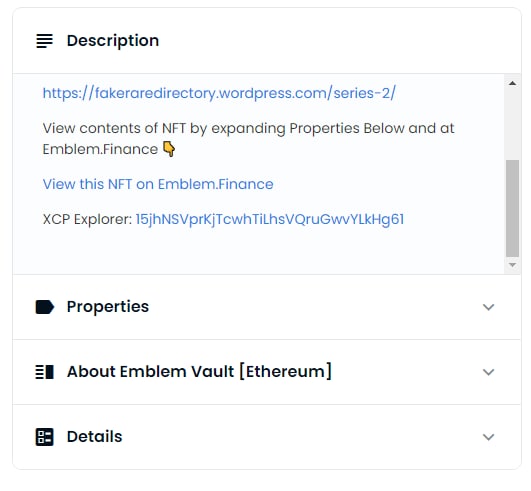Click the Properties tag icon
This screenshot has height=491, width=531.
[44, 307]
